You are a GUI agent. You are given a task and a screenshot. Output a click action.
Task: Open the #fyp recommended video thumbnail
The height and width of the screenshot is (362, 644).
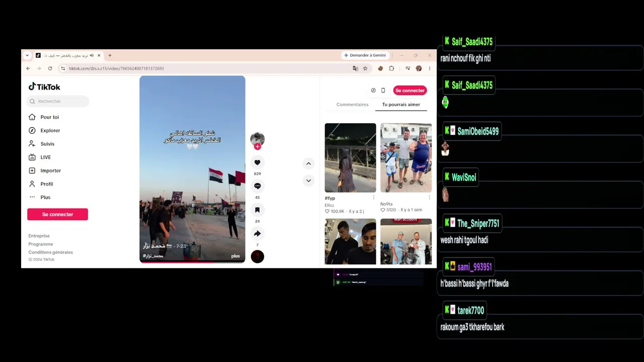(x=350, y=158)
